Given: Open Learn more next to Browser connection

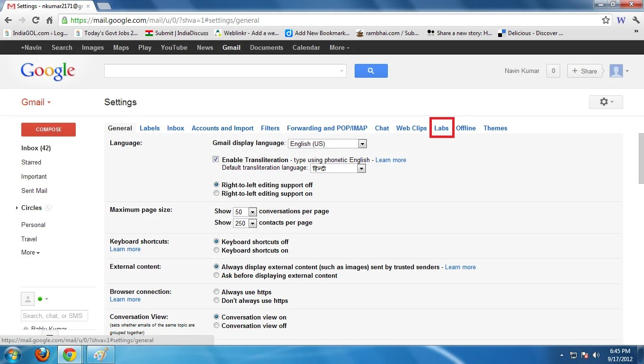Looking at the screenshot, I should click(125, 299).
